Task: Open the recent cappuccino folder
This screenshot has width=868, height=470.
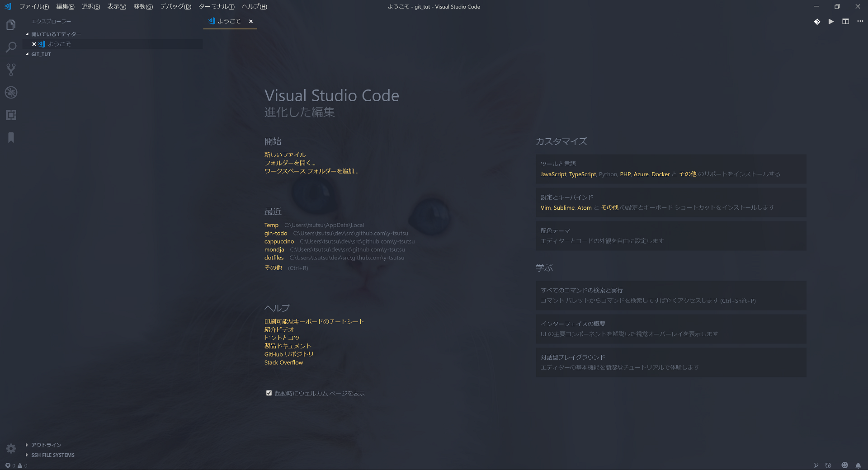Action: 279,241
